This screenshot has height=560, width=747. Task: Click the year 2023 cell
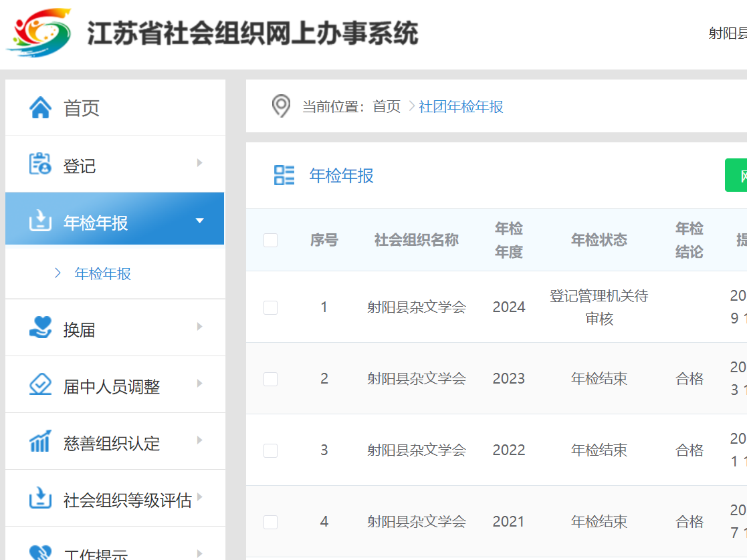click(509, 379)
